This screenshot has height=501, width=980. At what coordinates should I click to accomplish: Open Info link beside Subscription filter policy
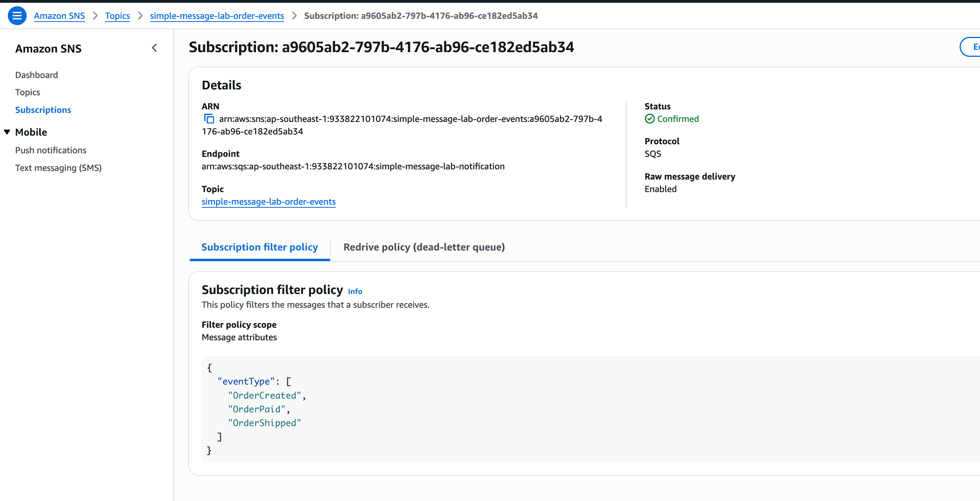[355, 291]
